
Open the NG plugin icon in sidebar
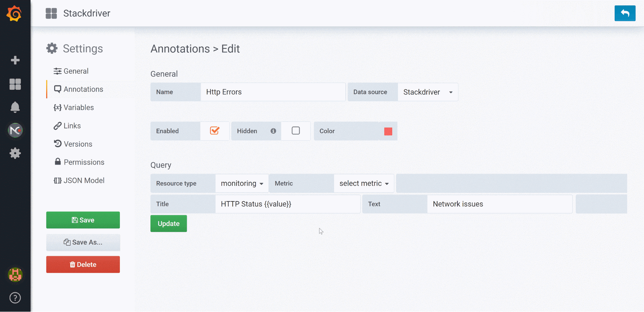tap(15, 130)
